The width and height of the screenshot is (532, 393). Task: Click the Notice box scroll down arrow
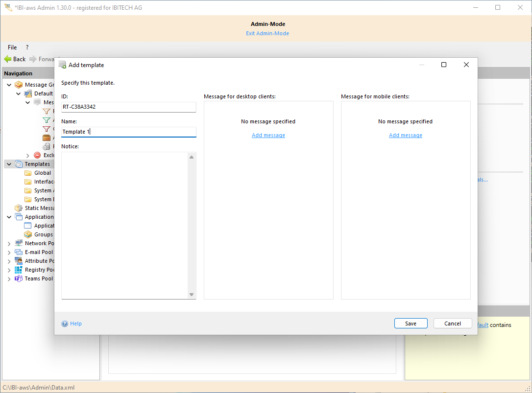tap(192, 295)
